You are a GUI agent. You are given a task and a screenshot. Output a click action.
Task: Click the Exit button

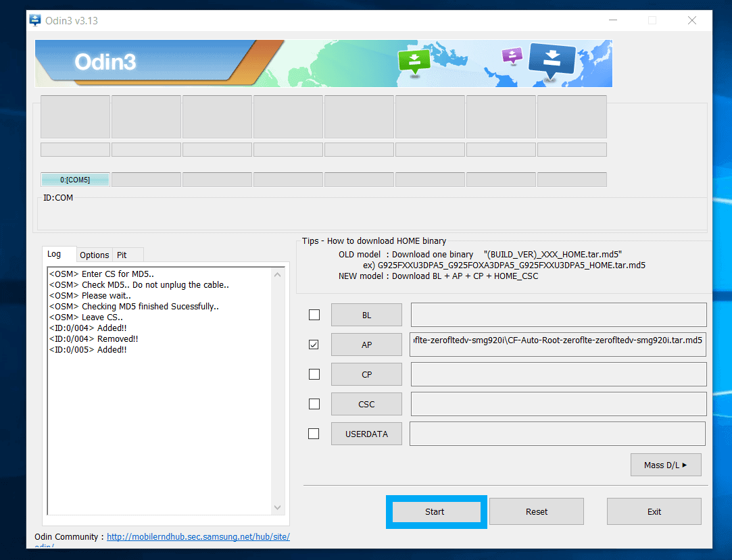(654, 512)
